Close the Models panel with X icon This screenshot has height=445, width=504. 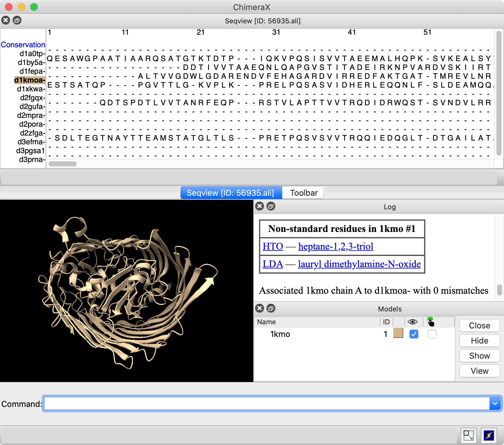[260, 308]
